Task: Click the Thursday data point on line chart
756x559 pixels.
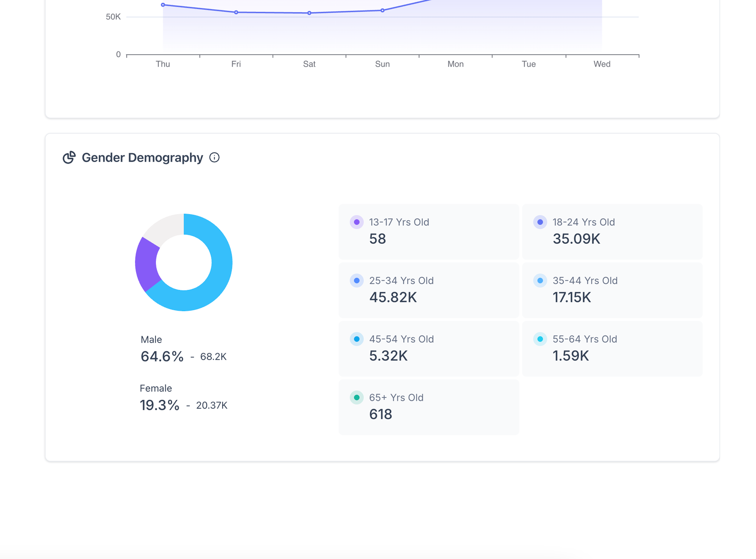Action: pos(163,5)
